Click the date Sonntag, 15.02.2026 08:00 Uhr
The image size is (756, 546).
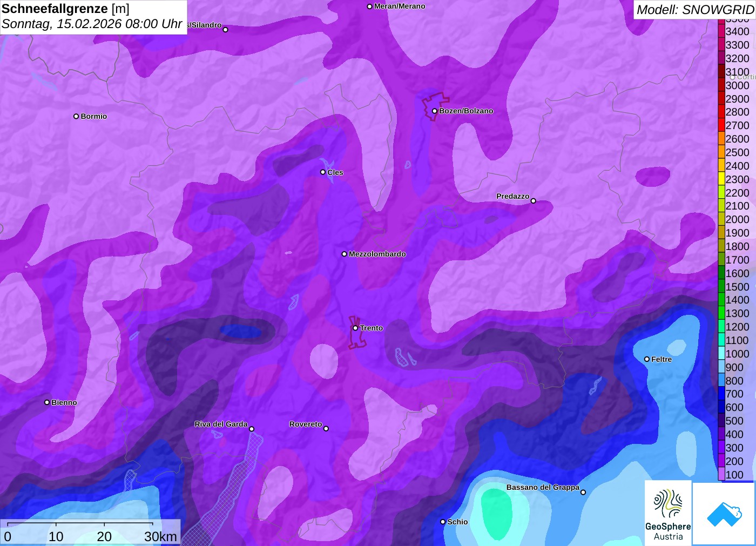pos(92,24)
